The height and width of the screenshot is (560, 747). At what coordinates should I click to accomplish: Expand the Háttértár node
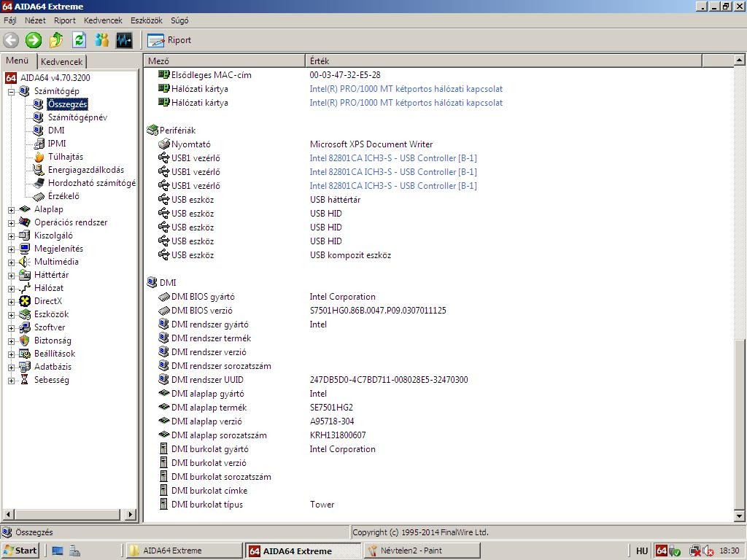(12, 275)
